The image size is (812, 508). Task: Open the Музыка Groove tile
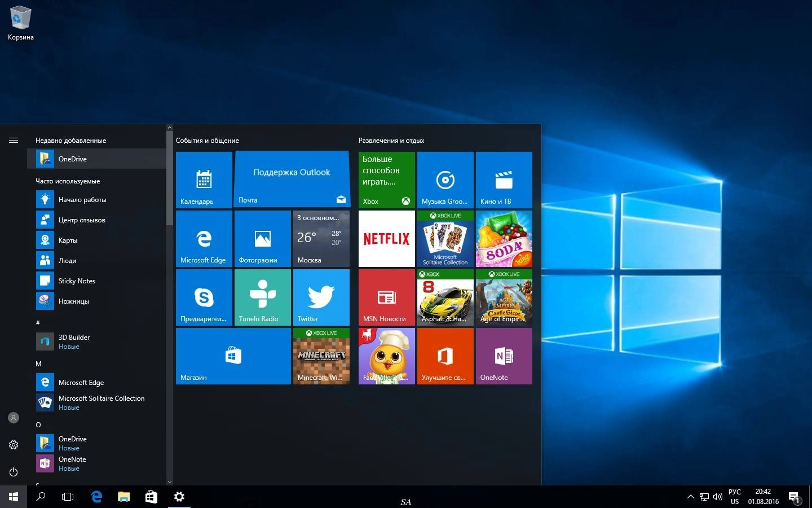pos(445,180)
